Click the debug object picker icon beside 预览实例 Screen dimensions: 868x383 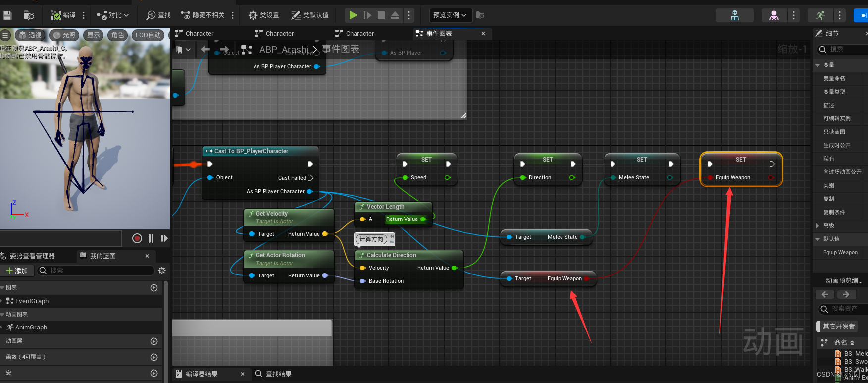tap(480, 15)
